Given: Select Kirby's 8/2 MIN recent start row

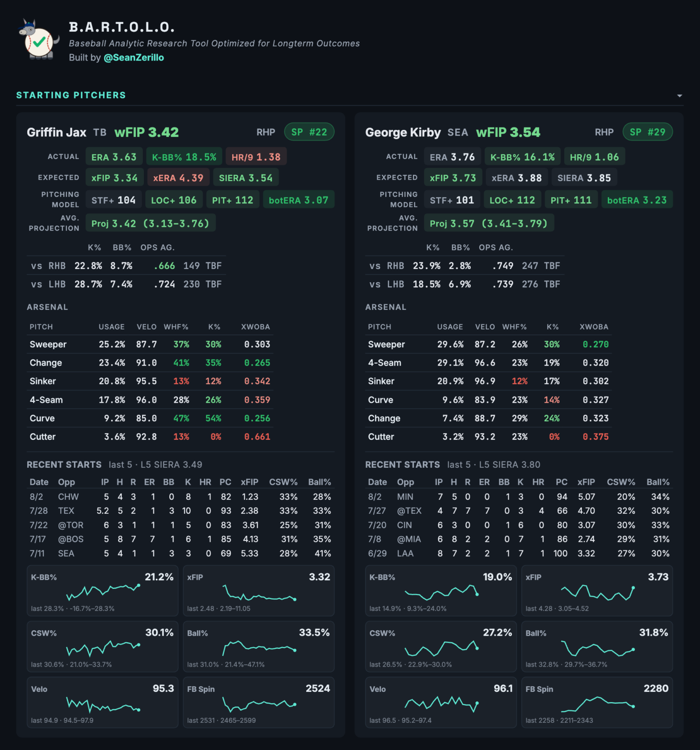Looking at the screenshot, I should (x=519, y=497).
